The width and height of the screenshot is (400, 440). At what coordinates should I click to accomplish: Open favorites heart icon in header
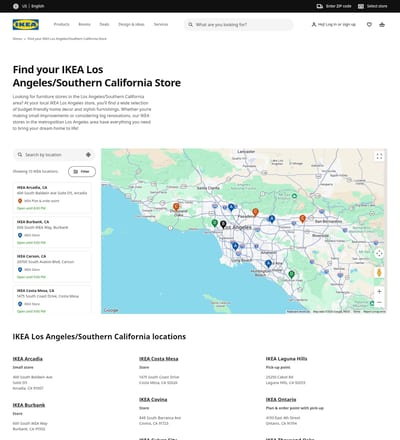pos(369,24)
